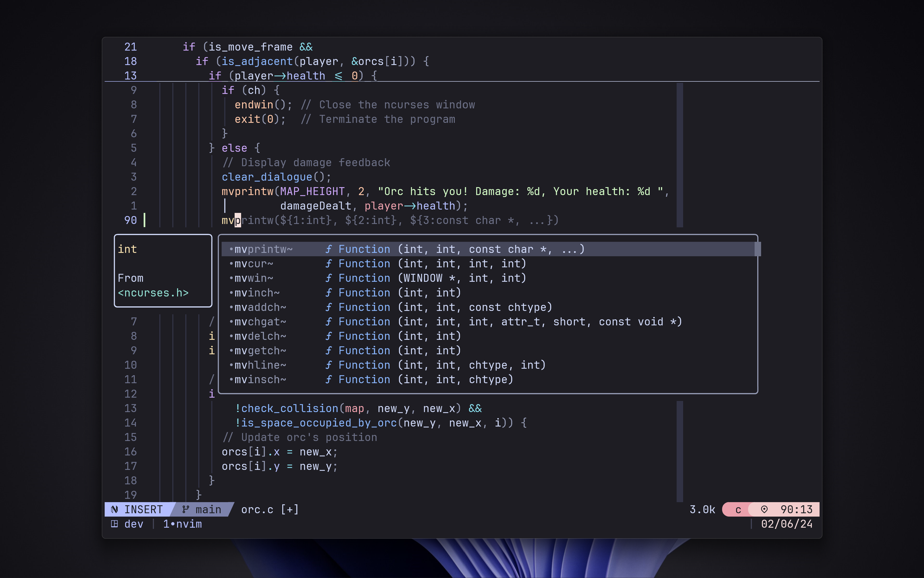The image size is (924, 578).
Task: Click the <ncurses.h> text in doc popup
Action: [x=153, y=293]
